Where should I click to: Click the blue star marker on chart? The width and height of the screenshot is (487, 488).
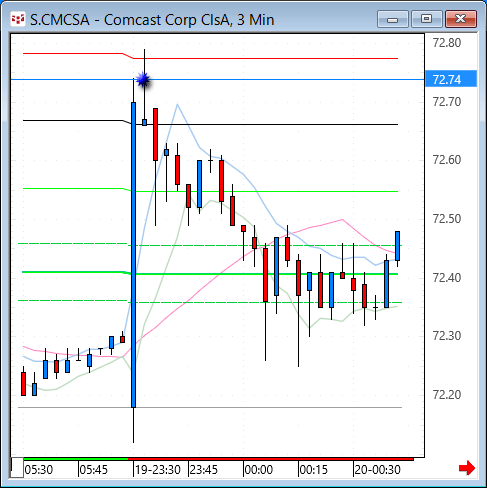pyautogui.click(x=143, y=80)
